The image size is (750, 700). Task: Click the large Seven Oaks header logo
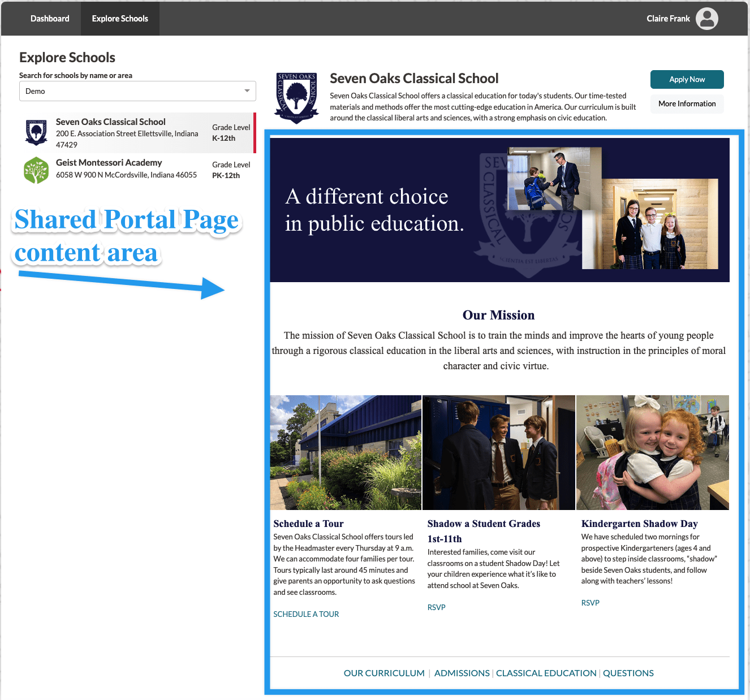(x=296, y=97)
